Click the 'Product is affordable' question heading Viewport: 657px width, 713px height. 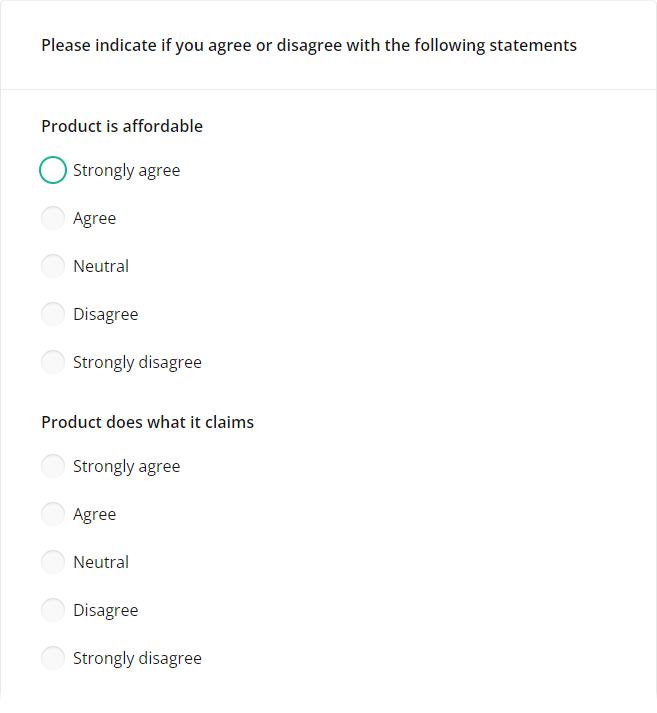tap(122, 126)
